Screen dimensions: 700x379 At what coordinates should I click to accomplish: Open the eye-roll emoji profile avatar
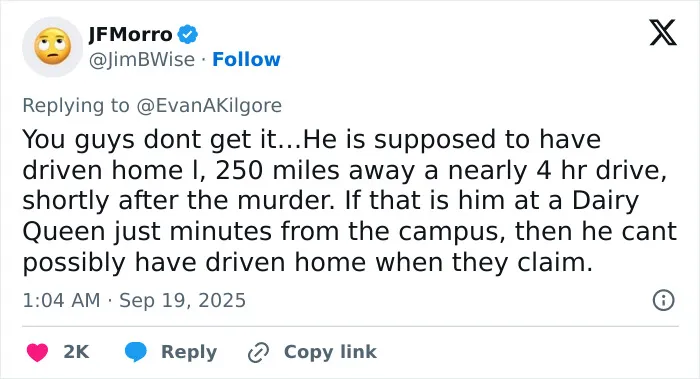pos(53,47)
